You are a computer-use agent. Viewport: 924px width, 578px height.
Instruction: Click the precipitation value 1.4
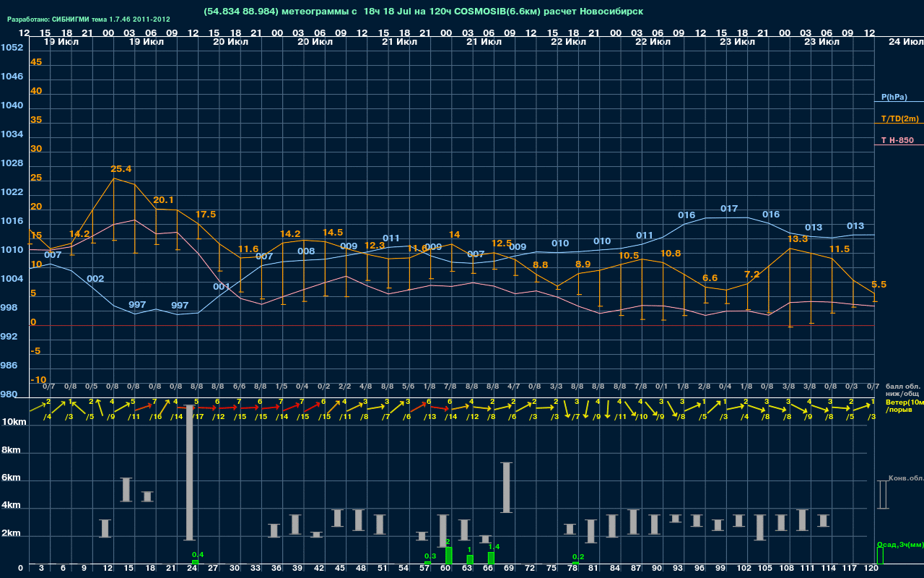pyautogui.click(x=494, y=547)
